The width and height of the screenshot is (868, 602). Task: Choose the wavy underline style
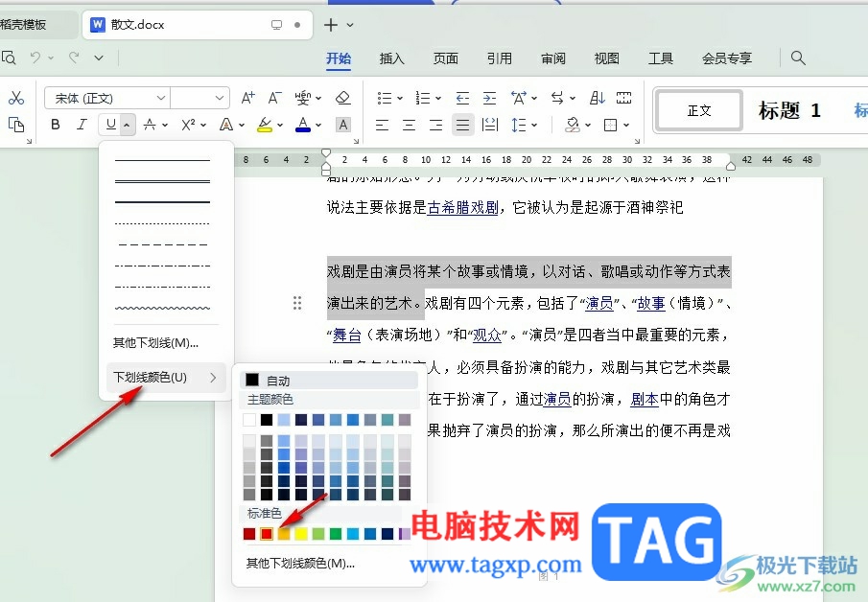point(162,308)
